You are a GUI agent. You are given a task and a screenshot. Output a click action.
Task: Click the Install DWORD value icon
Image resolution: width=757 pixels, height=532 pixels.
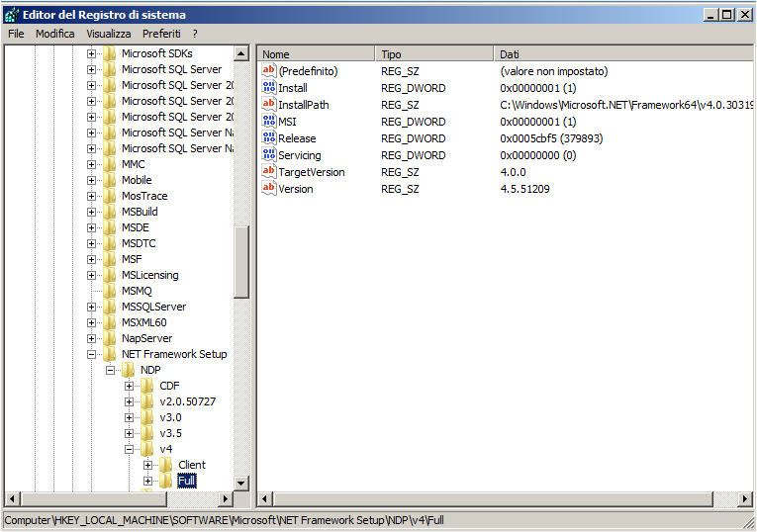[269, 87]
